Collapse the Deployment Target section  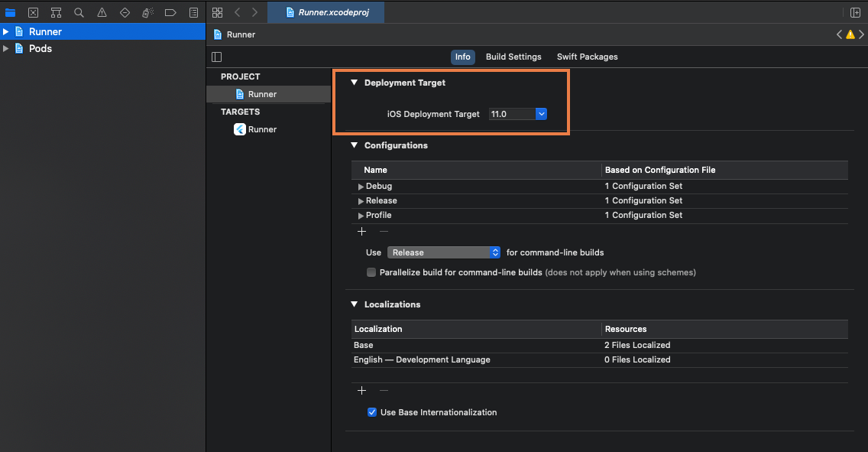pyautogui.click(x=355, y=83)
